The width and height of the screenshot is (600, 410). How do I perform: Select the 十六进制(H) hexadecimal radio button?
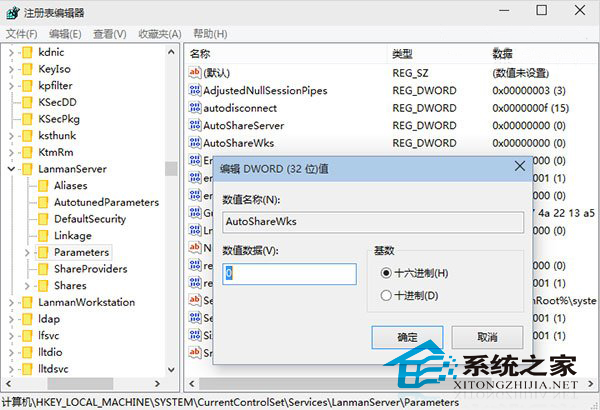click(386, 273)
